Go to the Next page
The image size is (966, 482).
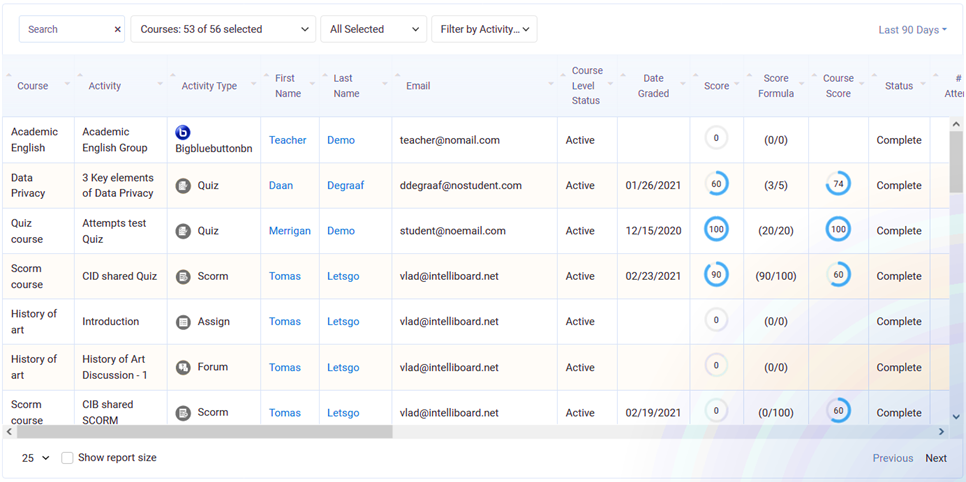tap(936, 458)
